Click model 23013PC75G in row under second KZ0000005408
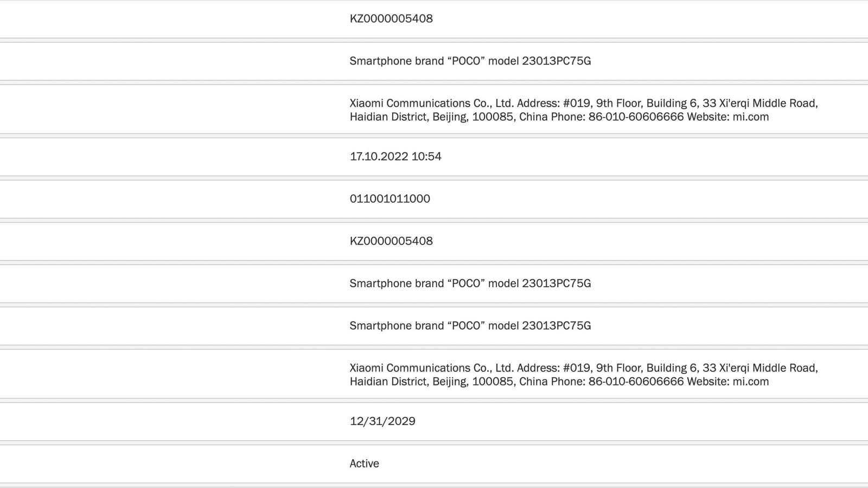 point(556,284)
